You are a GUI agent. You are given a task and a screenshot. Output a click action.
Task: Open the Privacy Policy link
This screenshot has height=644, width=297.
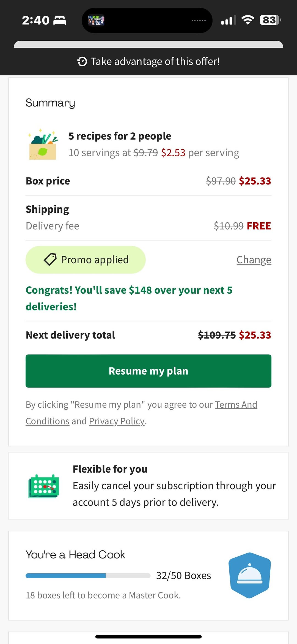117,421
